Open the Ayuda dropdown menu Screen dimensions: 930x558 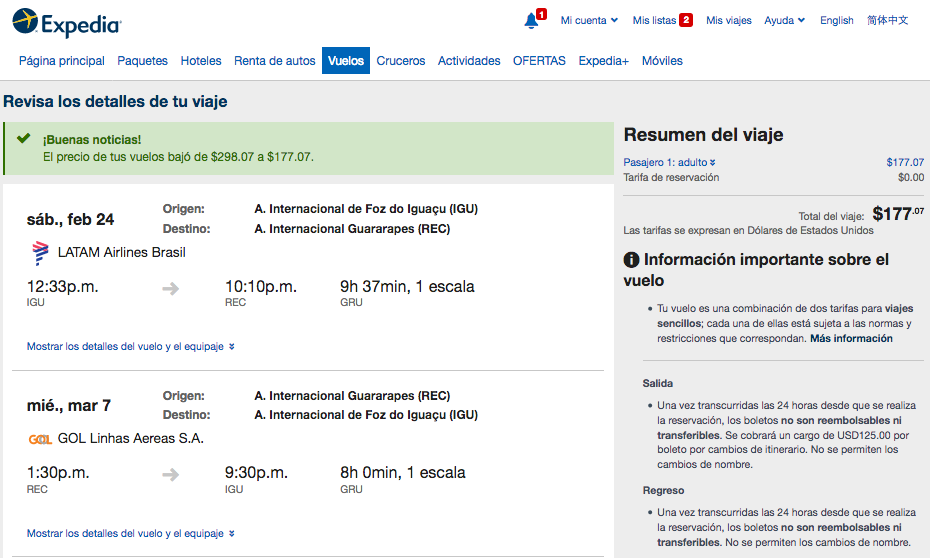[784, 20]
